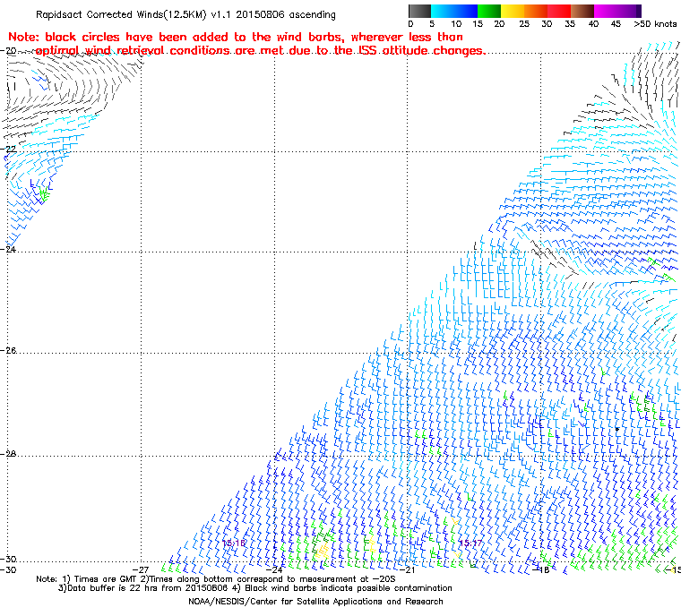Click the red 'Note: black circles' warning text
681x616 pixels.
tap(246, 44)
